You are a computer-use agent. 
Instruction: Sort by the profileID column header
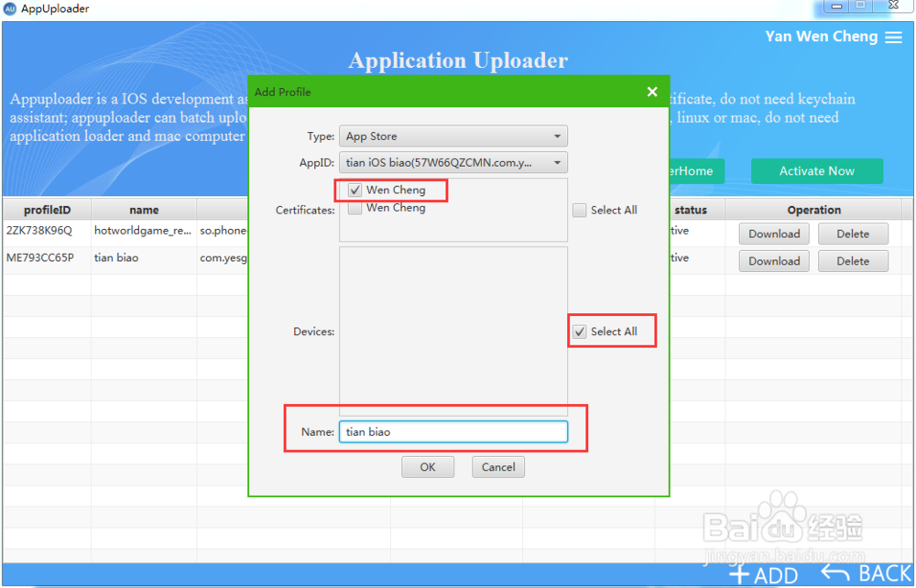point(48,210)
